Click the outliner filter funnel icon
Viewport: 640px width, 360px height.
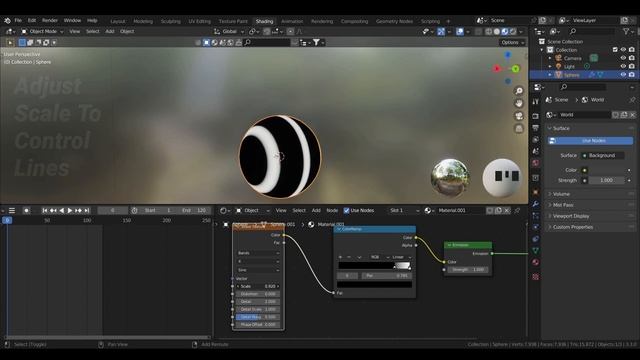626,31
